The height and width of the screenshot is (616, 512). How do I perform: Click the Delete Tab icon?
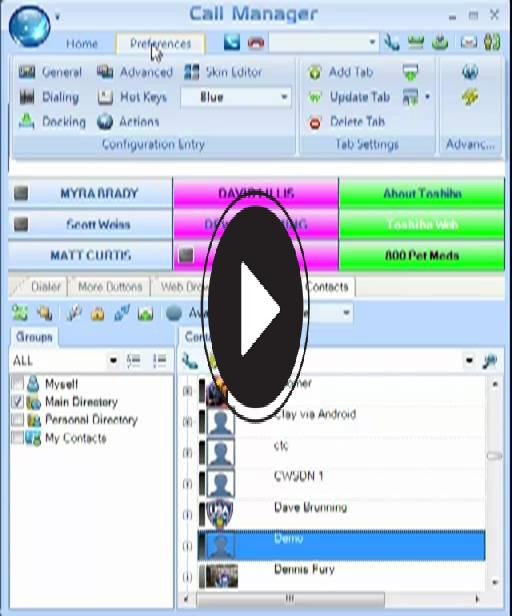tap(315, 123)
